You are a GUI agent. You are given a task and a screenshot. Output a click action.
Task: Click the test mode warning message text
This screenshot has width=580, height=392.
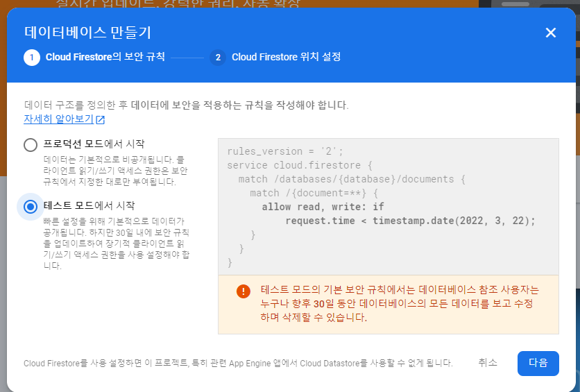[400, 303]
